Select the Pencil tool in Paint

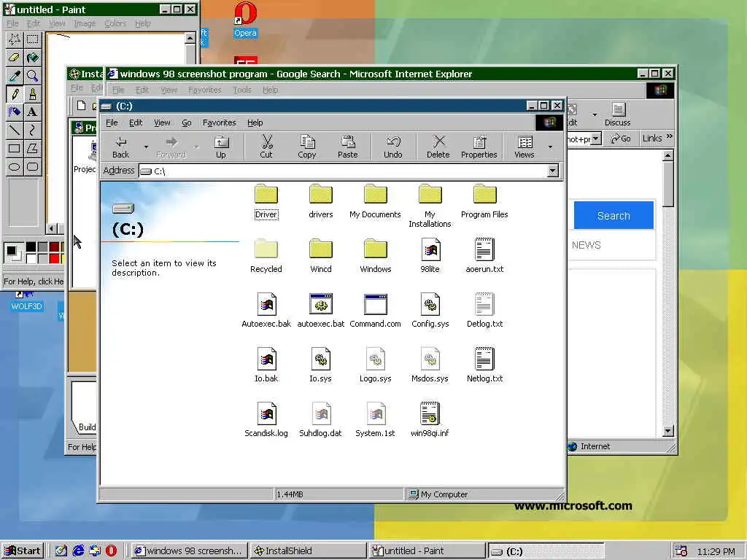tap(15, 94)
